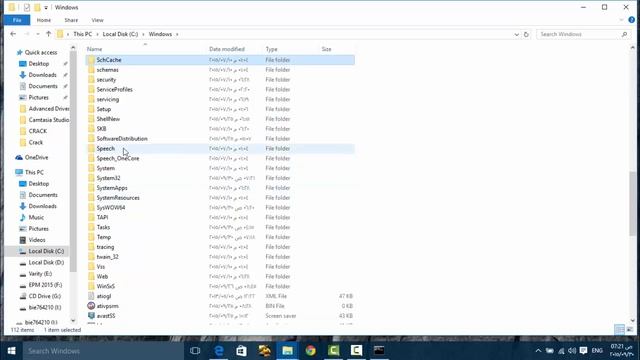Go up one folder level arrow
The height and width of the screenshot is (360, 640).
pos(49,34)
